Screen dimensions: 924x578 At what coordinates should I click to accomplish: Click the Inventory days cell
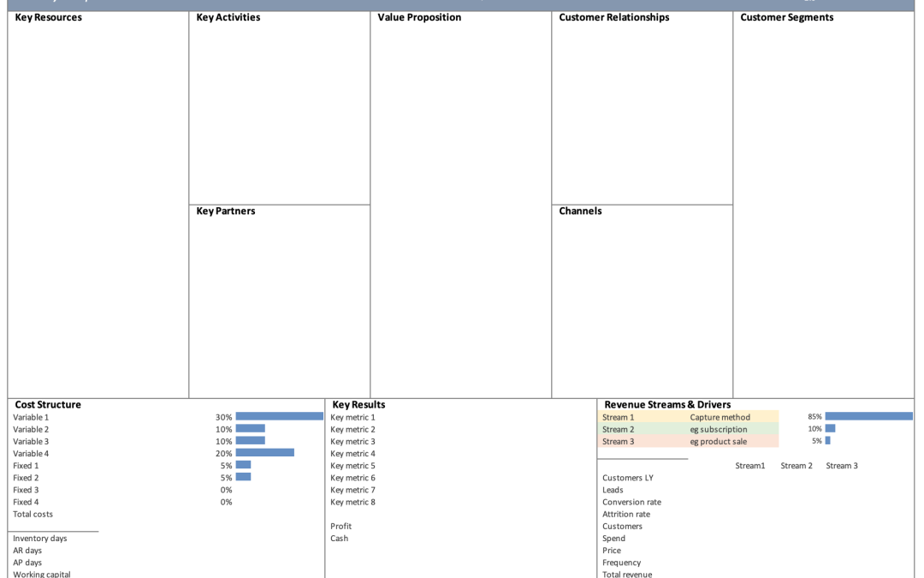click(x=39, y=538)
